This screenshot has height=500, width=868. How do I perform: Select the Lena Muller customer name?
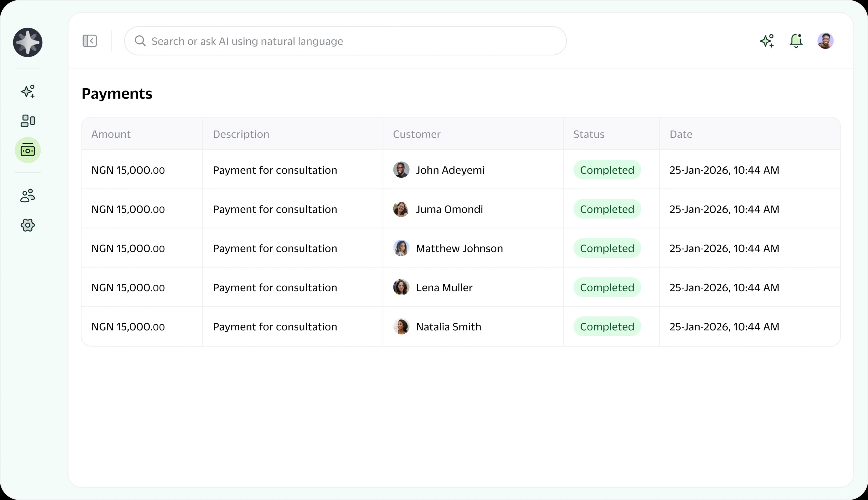point(444,288)
